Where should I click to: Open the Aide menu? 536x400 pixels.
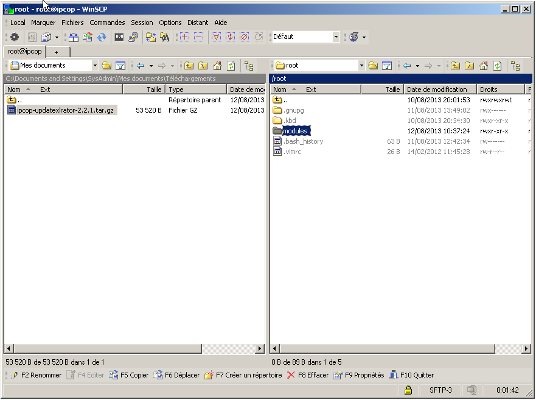coord(221,23)
